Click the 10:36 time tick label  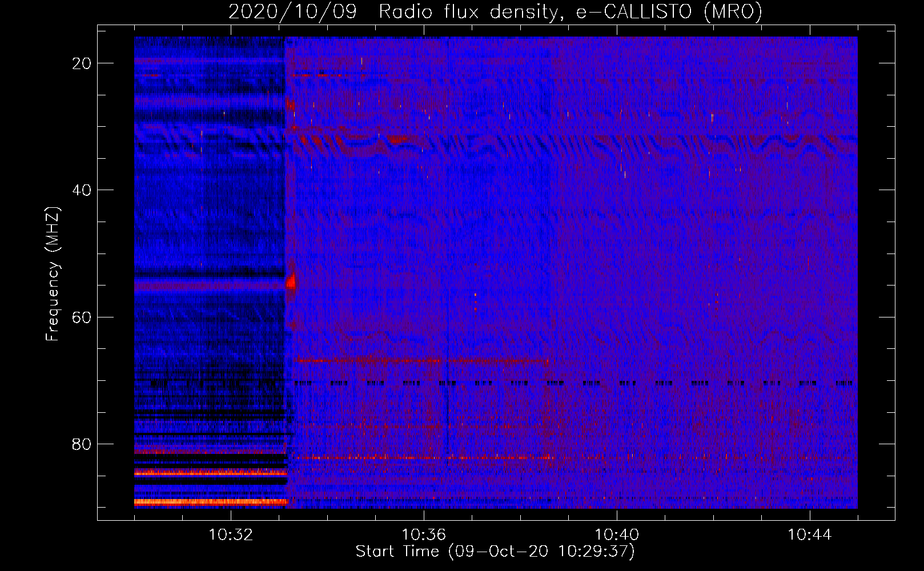click(424, 535)
